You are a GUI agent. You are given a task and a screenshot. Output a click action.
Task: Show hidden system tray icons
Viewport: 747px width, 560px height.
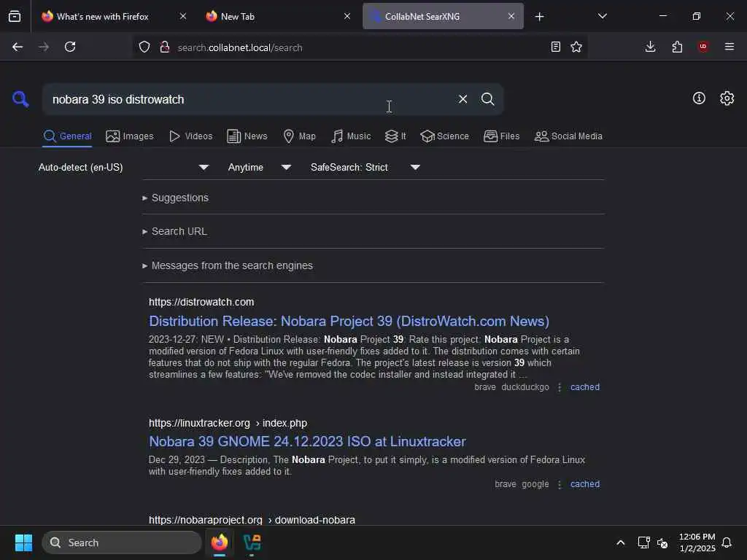(x=620, y=542)
